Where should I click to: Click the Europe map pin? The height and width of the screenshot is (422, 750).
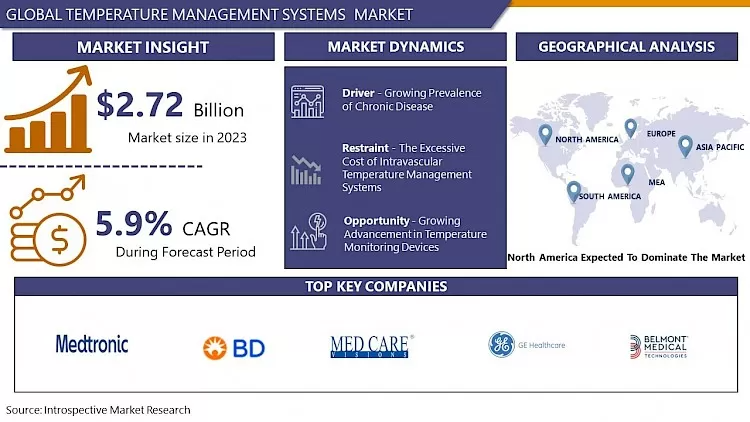pos(630,128)
